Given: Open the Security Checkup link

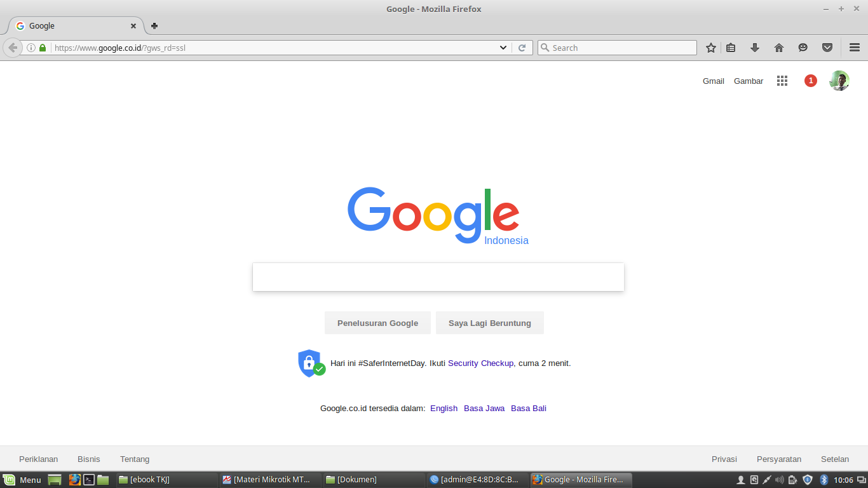Looking at the screenshot, I should [x=480, y=363].
